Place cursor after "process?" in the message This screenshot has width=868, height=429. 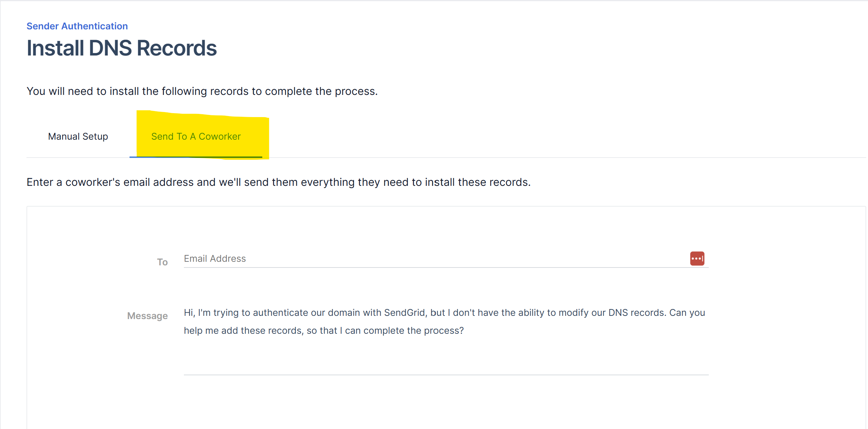464,331
